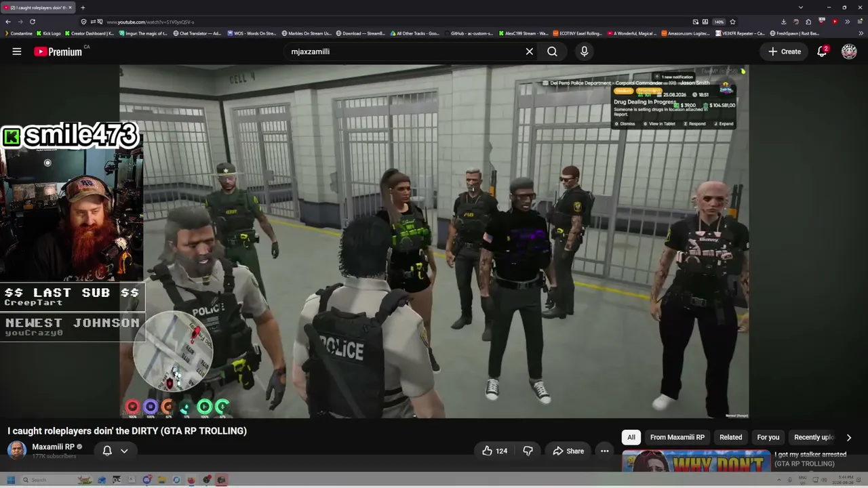Open YouTube notifications bell
868x488 pixels.
(823, 51)
